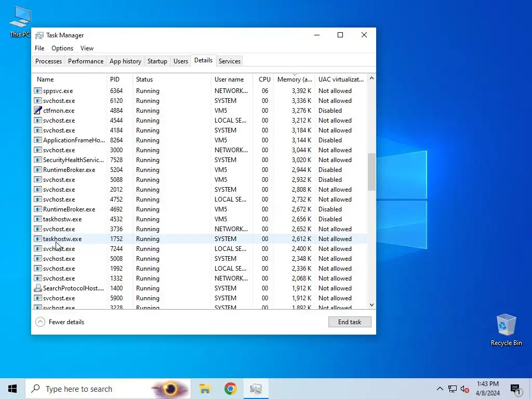The height and width of the screenshot is (399, 532).
Task: Sort by the Status column header
Action: coord(172,79)
